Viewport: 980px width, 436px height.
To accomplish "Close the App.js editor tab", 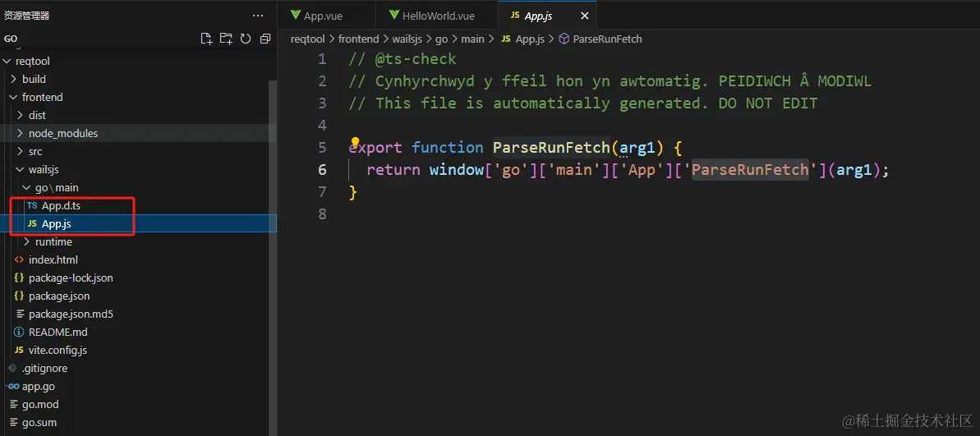I will (584, 16).
